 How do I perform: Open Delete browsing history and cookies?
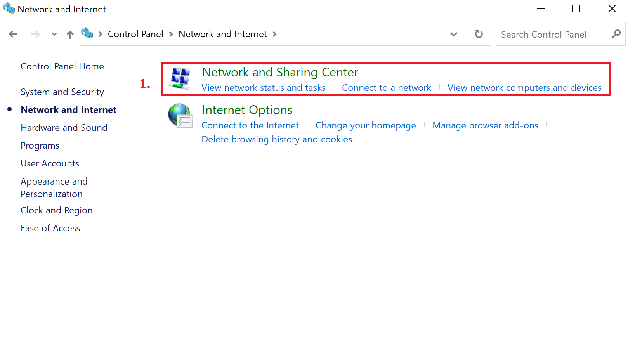pos(277,139)
